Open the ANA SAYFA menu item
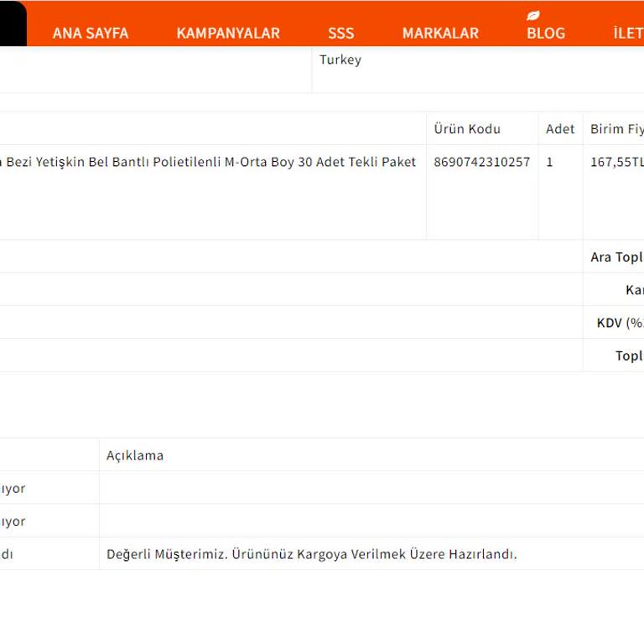644x644 pixels. coord(91,34)
